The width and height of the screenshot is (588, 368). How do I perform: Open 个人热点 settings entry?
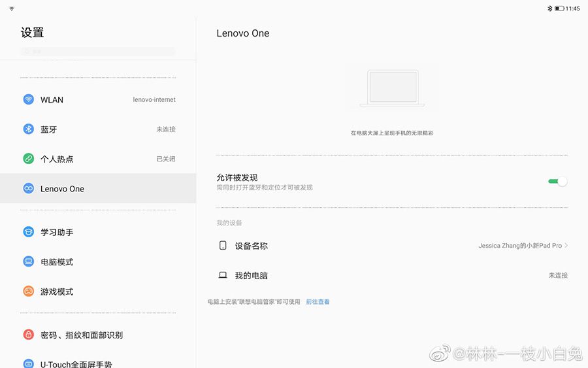tap(98, 159)
